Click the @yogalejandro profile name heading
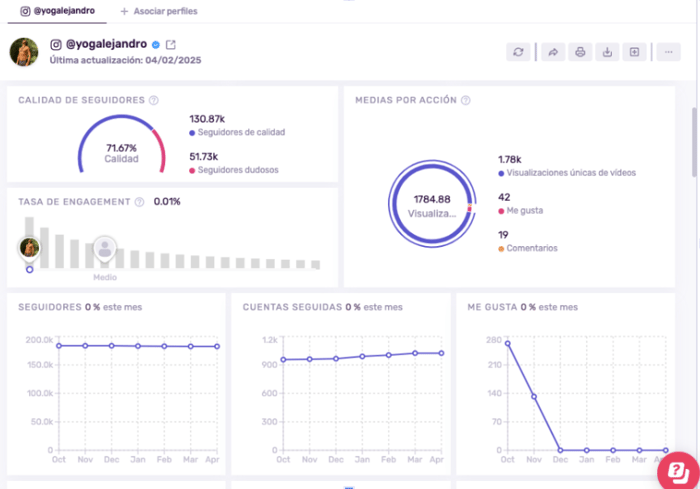 tap(105, 44)
